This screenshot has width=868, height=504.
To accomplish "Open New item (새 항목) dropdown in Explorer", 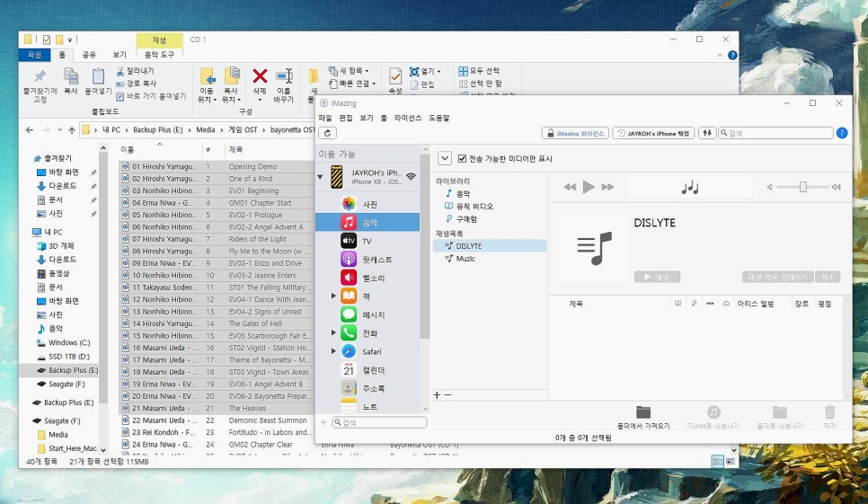I will tap(349, 71).
